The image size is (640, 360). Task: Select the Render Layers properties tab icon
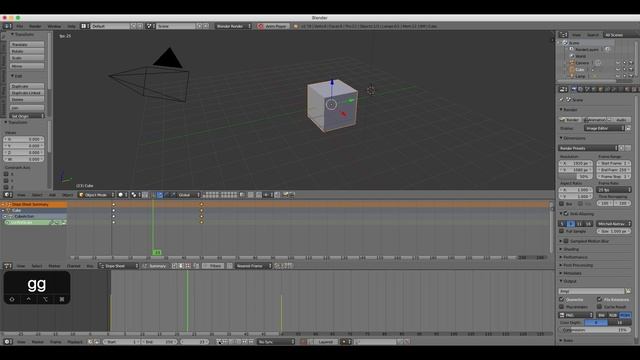click(580, 89)
